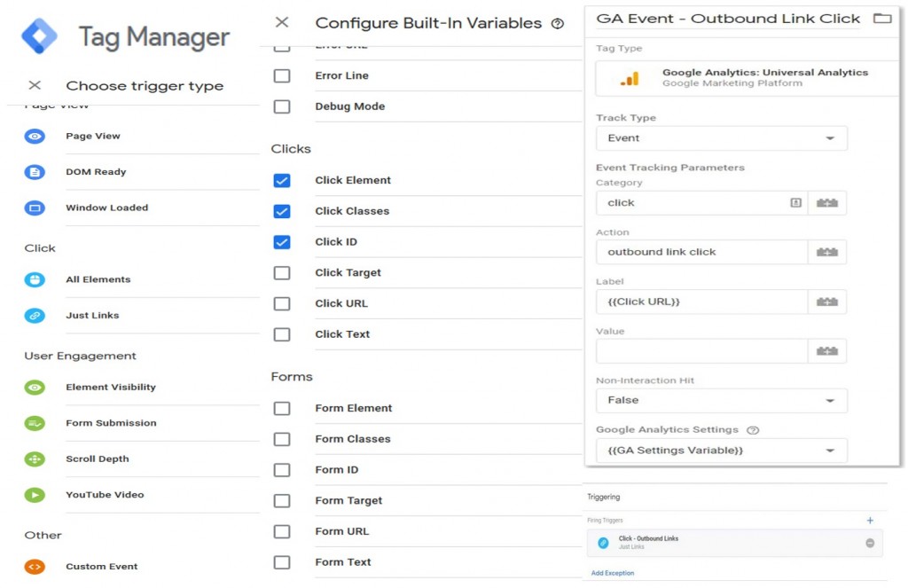Uncheck the Click ID checkbox

pyautogui.click(x=282, y=242)
